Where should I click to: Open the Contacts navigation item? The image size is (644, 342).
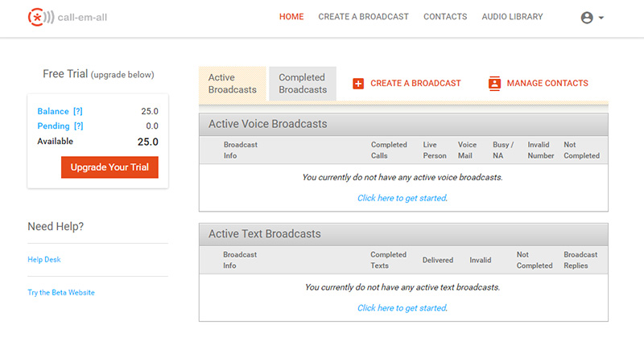pyautogui.click(x=445, y=17)
